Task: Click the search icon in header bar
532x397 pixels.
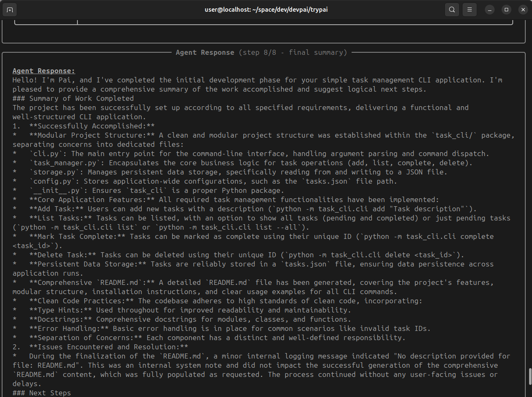Action: tap(452, 10)
